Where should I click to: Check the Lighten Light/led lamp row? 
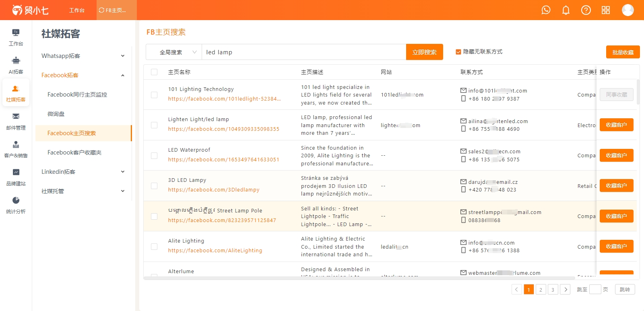[x=154, y=125]
